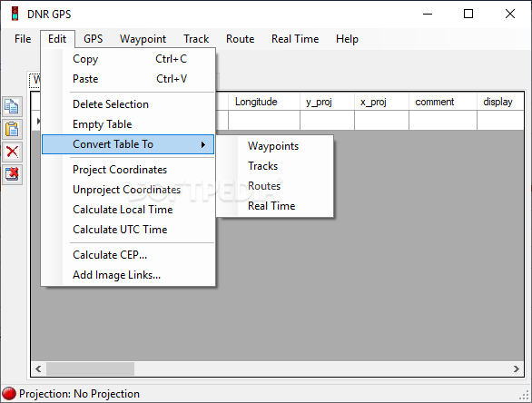Click the display column header
Viewport: 532px width, 403px height.
500,102
